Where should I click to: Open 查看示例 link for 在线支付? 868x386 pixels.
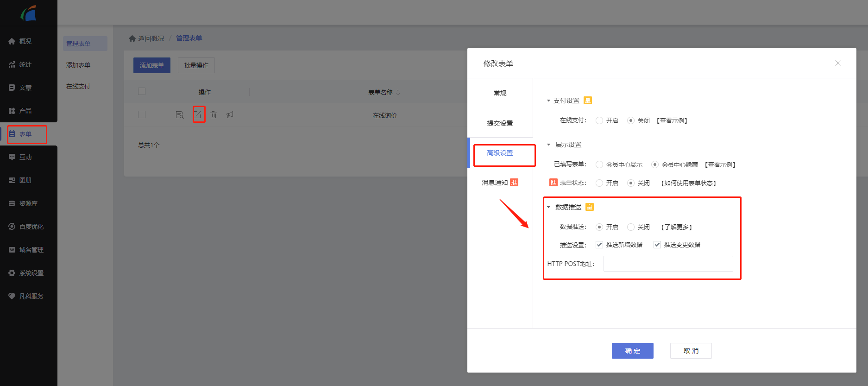click(672, 120)
